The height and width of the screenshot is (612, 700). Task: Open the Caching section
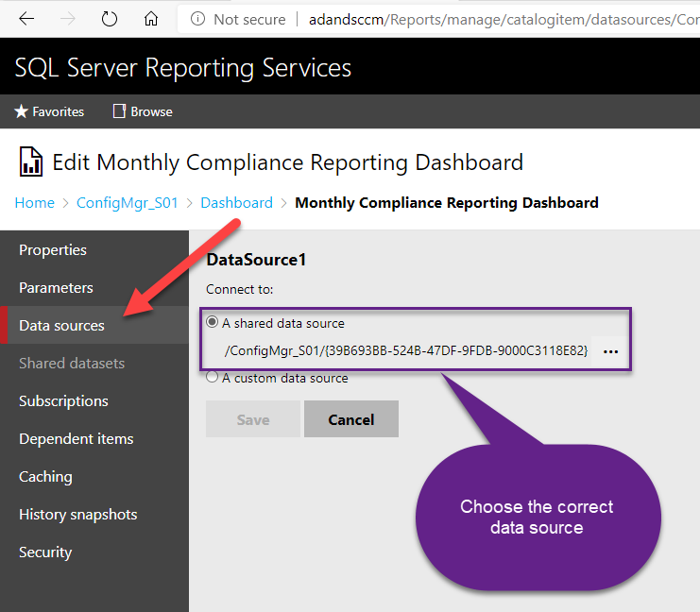[94, 477]
